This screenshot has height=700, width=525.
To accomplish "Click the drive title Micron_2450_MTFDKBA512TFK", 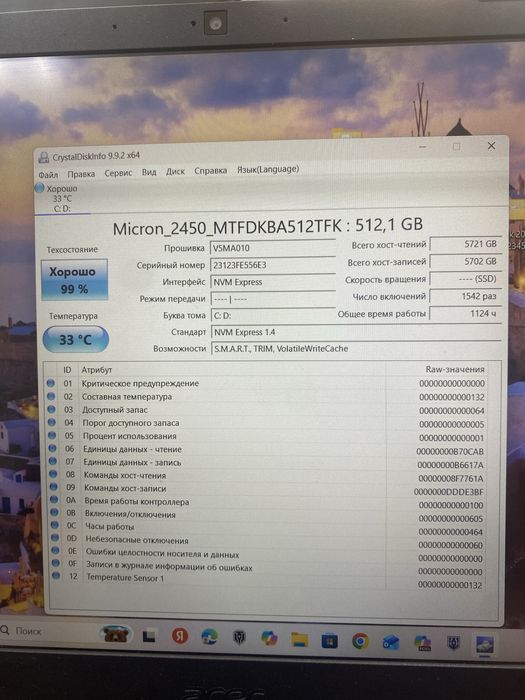I will (228, 228).
